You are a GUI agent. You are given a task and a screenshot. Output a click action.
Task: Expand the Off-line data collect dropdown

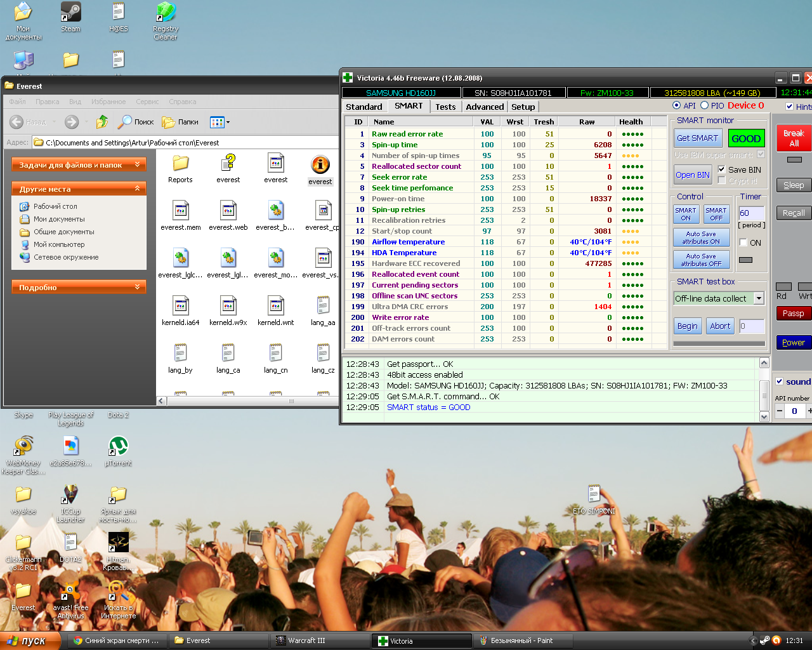pos(759,298)
